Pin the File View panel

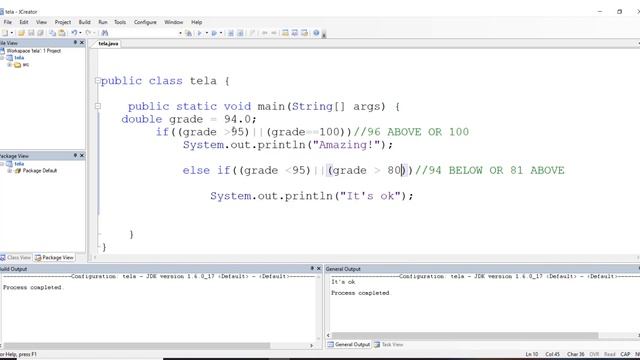coord(75,42)
